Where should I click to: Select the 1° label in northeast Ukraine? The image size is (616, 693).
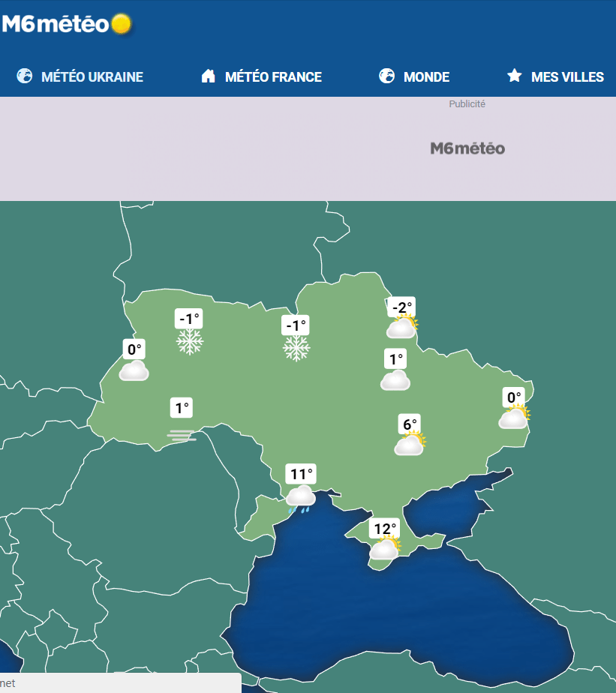click(395, 358)
